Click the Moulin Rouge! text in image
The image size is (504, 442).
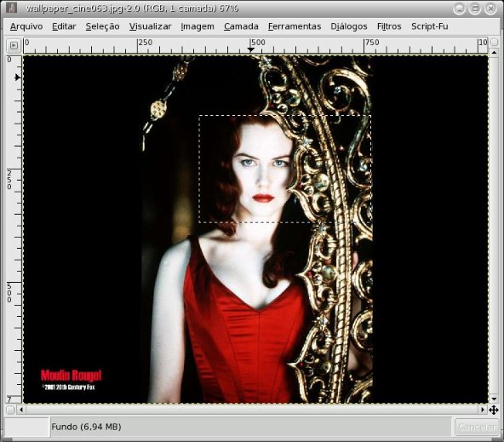click(71, 375)
